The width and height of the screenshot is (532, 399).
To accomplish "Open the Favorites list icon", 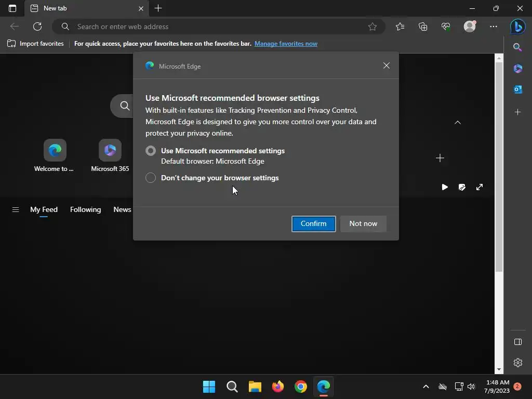I will click(400, 26).
